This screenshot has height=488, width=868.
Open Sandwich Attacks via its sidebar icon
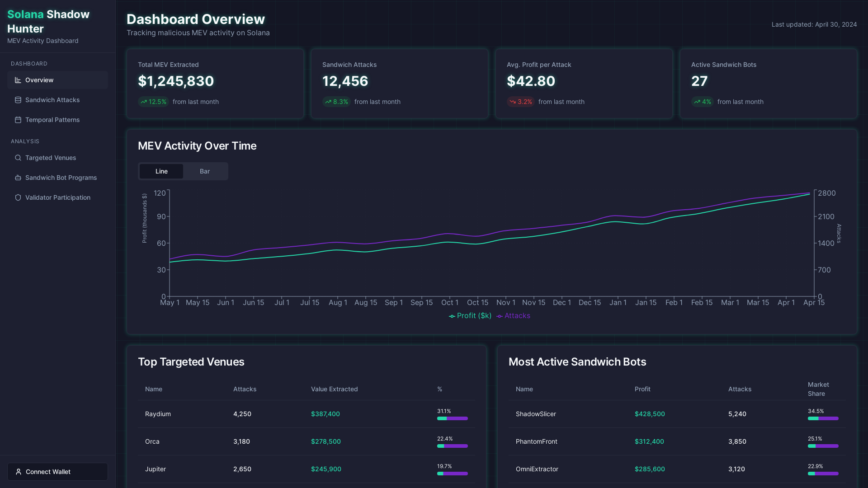pos(18,100)
